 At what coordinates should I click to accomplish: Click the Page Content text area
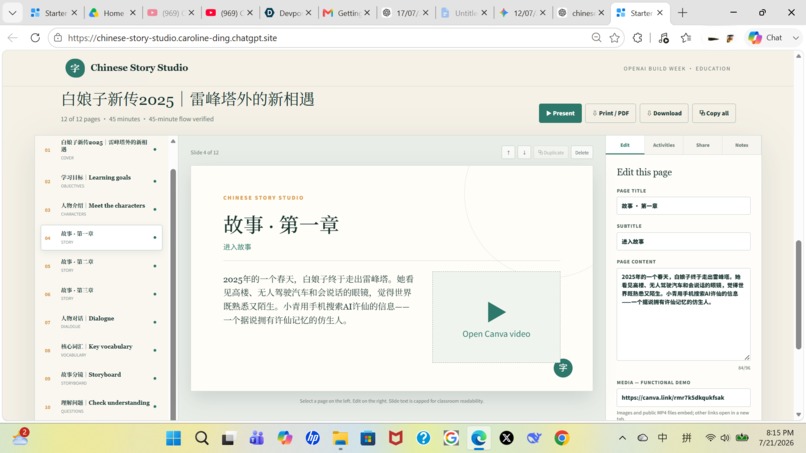(683, 314)
